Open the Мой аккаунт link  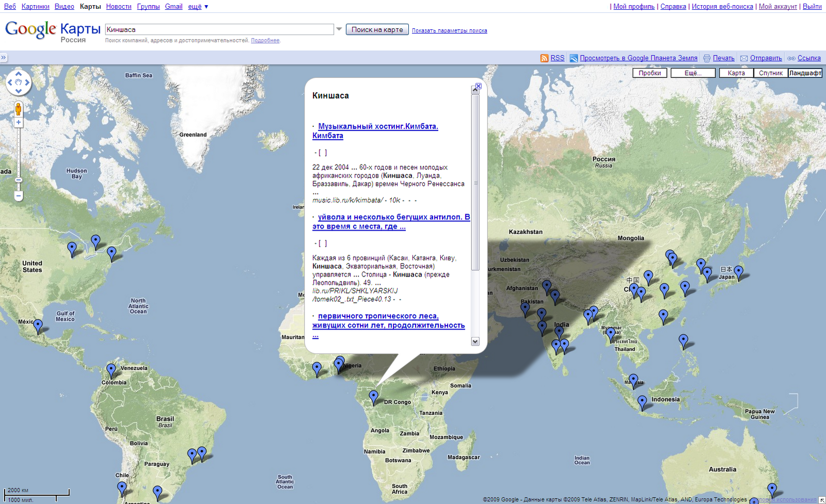(x=778, y=7)
